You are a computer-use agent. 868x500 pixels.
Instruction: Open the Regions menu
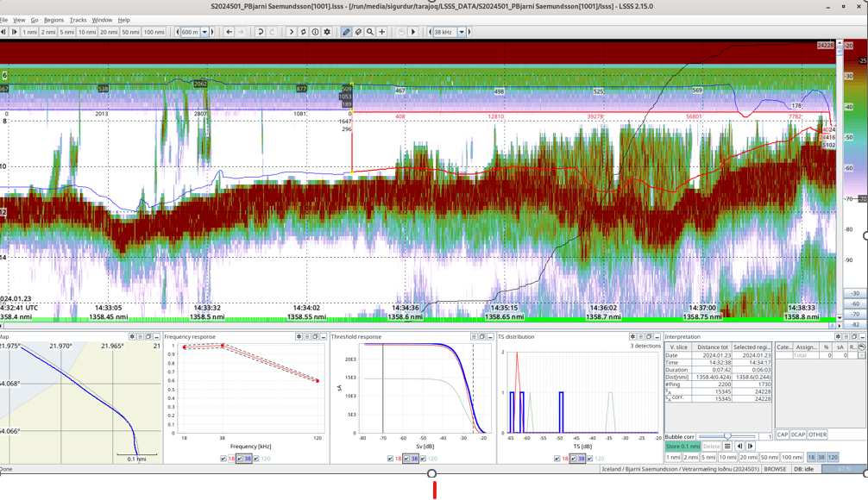[53, 20]
